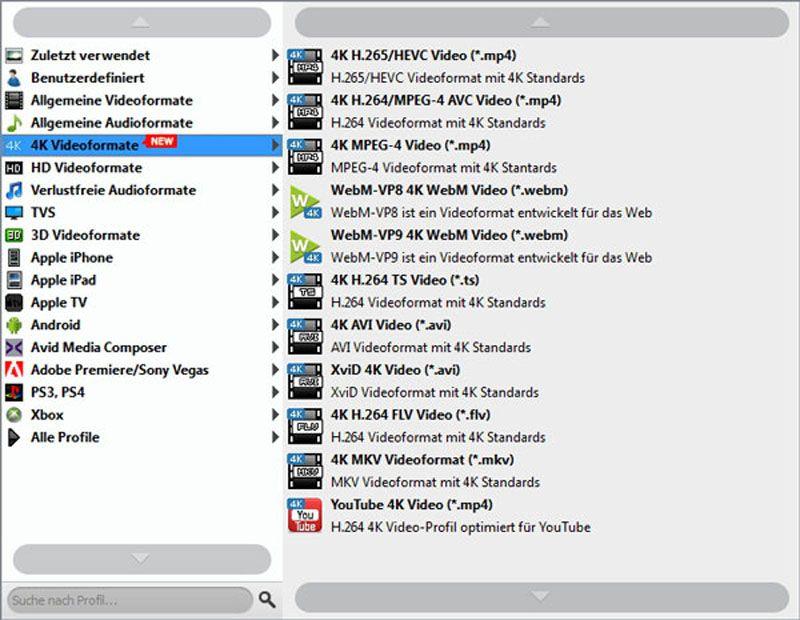The height and width of the screenshot is (620, 800).
Task: Expand the Allgemeine Videoformate arrow
Action: [277, 100]
